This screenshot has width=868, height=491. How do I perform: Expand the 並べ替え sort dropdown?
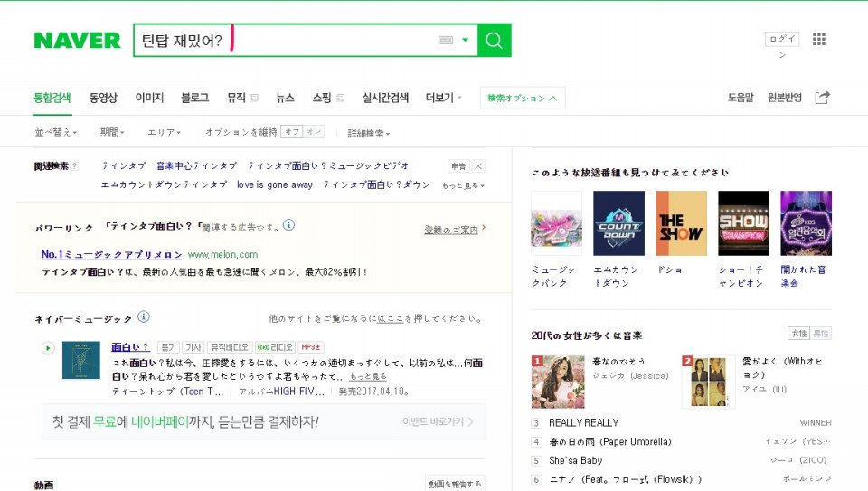click(x=55, y=133)
